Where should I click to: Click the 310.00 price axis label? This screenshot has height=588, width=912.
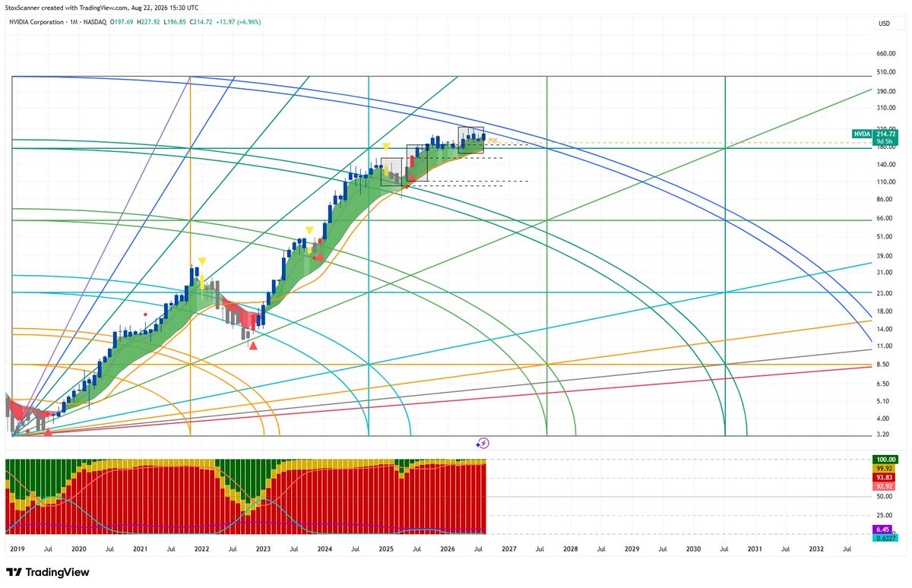click(886, 108)
